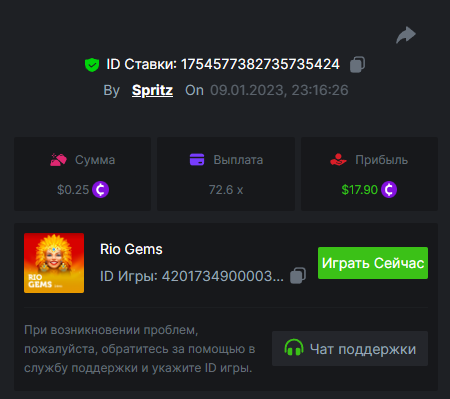Click the currency coin beside $0.25
This screenshot has width=450, height=399.
pyautogui.click(x=101, y=190)
